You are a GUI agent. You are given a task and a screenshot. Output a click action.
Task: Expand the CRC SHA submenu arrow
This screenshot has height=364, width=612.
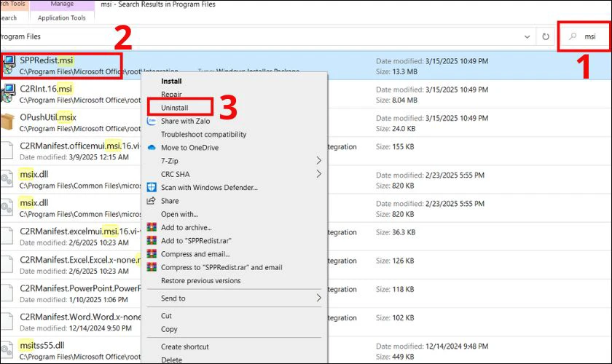click(x=319, y=173)
